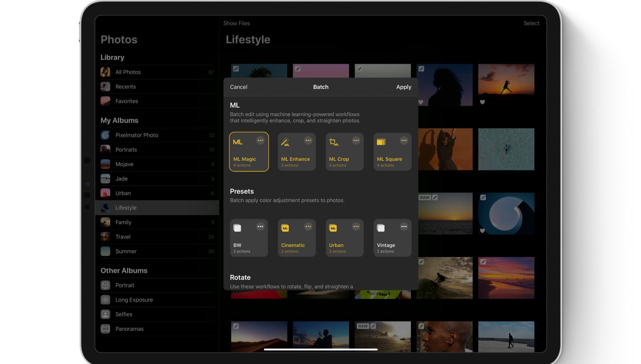Open the Portraits album
The width and height of the screenshot is (641, 364).
coord(157,150)
